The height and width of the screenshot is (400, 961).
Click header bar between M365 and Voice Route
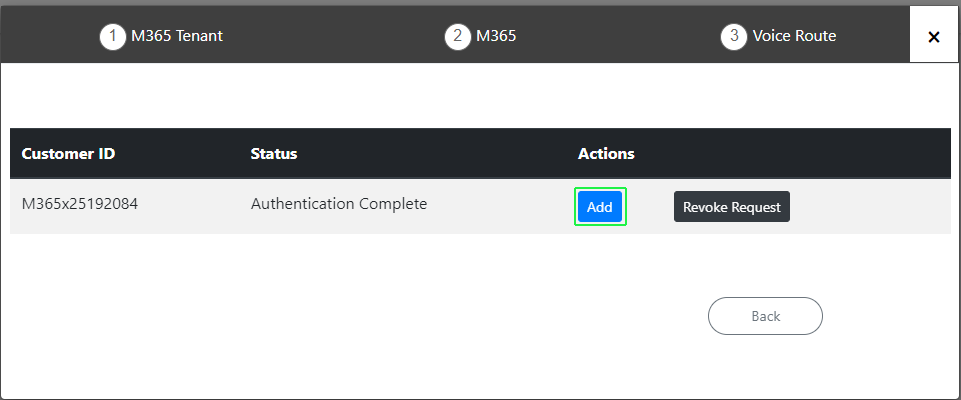pos(618,36)
